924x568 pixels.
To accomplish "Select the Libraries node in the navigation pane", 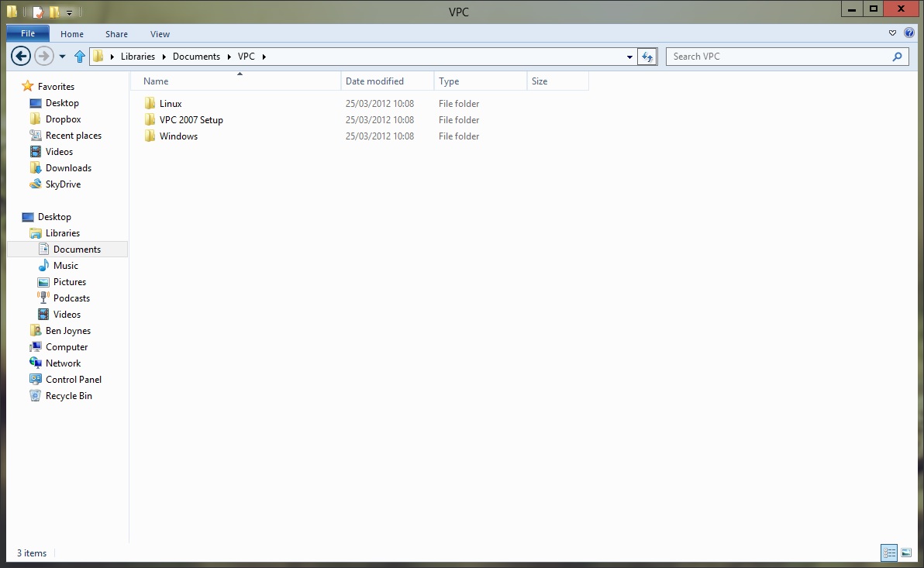I will [x=63, y=232].
